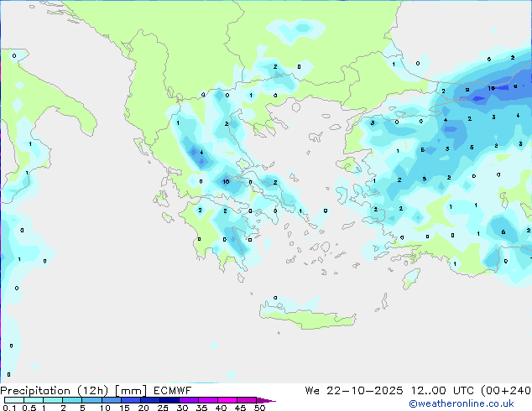Image resolution: width=532 pixels, height=411 pixels.
Task: Pick the 2–5 mm legend swatch
Action: pos(72,400)
